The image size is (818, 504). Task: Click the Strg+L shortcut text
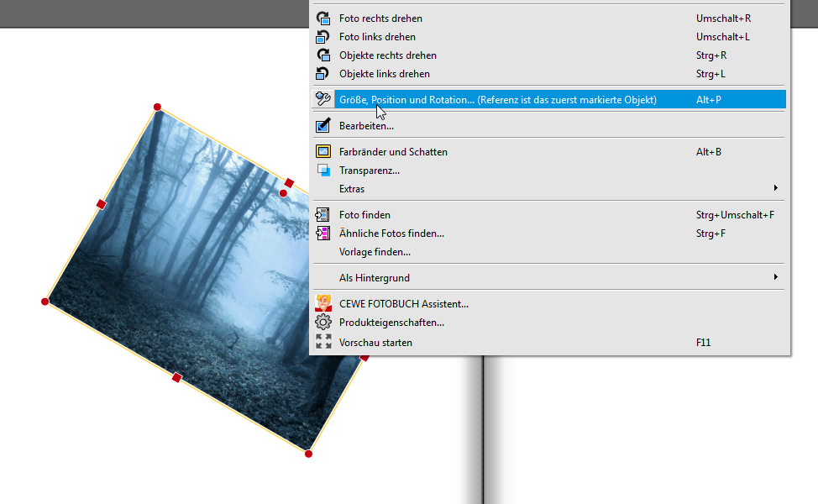tap(711, 74)
